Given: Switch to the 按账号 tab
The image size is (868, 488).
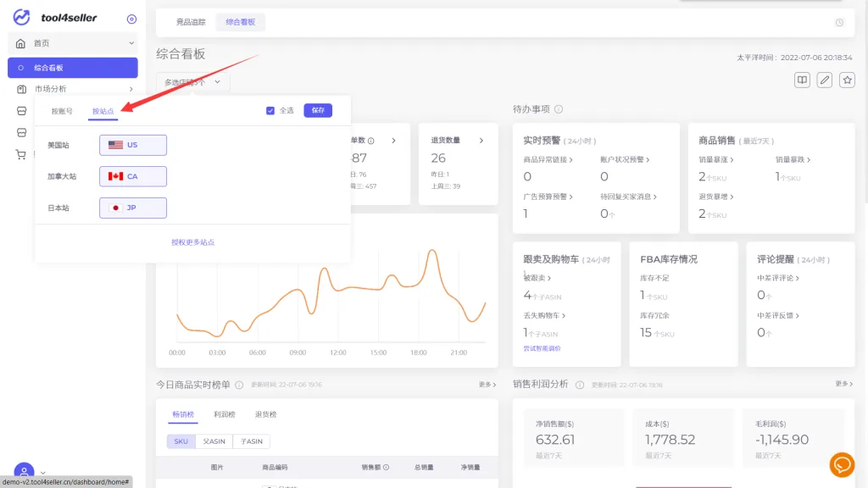Looking at the screenshot, I should [x=62, y=111].
